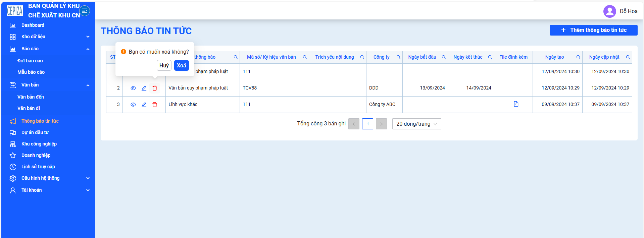Viewport: 644px width, 238px height.
Task: Delete the TCV88 row with trash icon
Action: (155, 88)
